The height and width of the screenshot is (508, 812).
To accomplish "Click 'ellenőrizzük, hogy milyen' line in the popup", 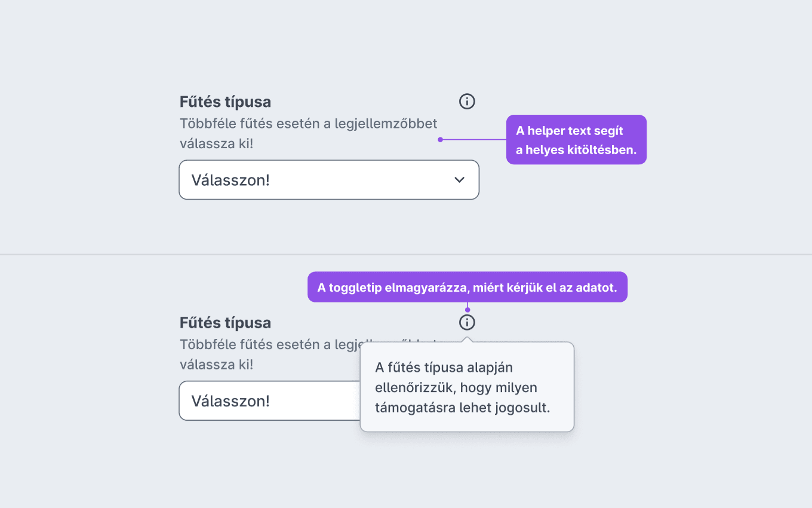I will pos(456,388).
